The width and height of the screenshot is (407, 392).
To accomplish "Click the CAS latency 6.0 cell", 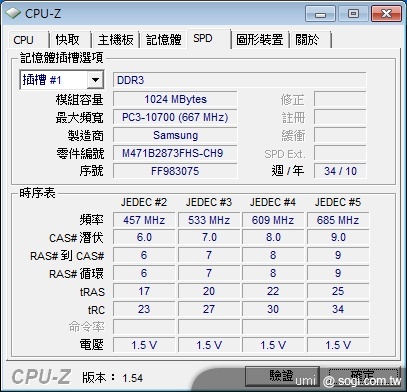I will tap(144, 237).
